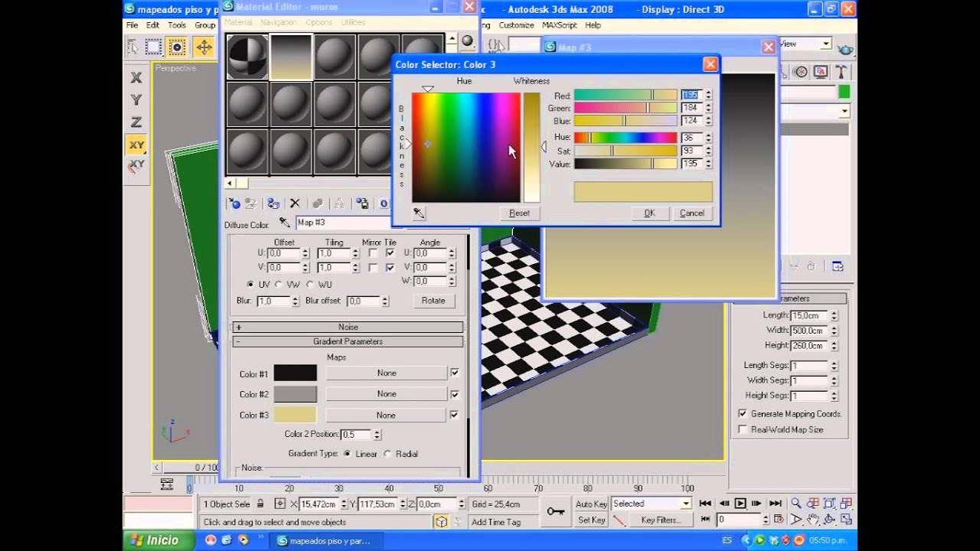
Task: Select the VW mapping radio button
Action: (279, 284)
